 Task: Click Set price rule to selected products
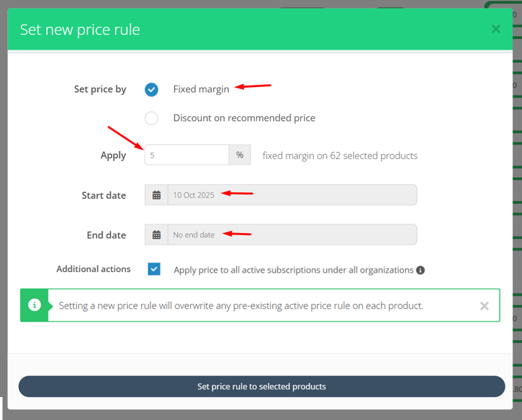coord(262,386)
